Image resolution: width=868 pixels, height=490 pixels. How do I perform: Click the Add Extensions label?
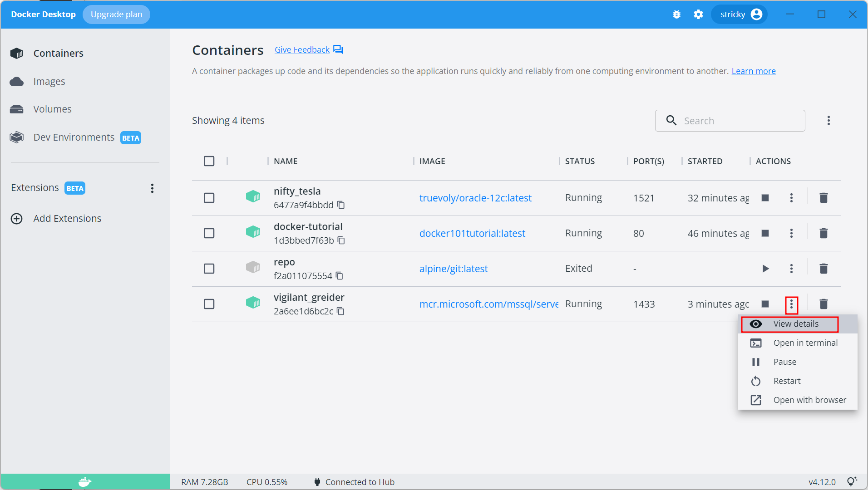[x=67, y=219]
